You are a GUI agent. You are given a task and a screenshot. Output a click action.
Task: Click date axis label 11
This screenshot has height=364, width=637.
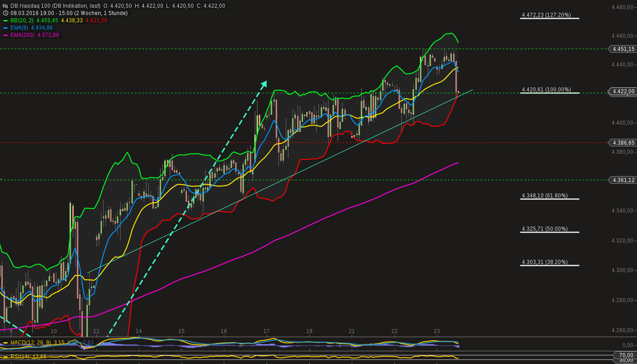96,331
